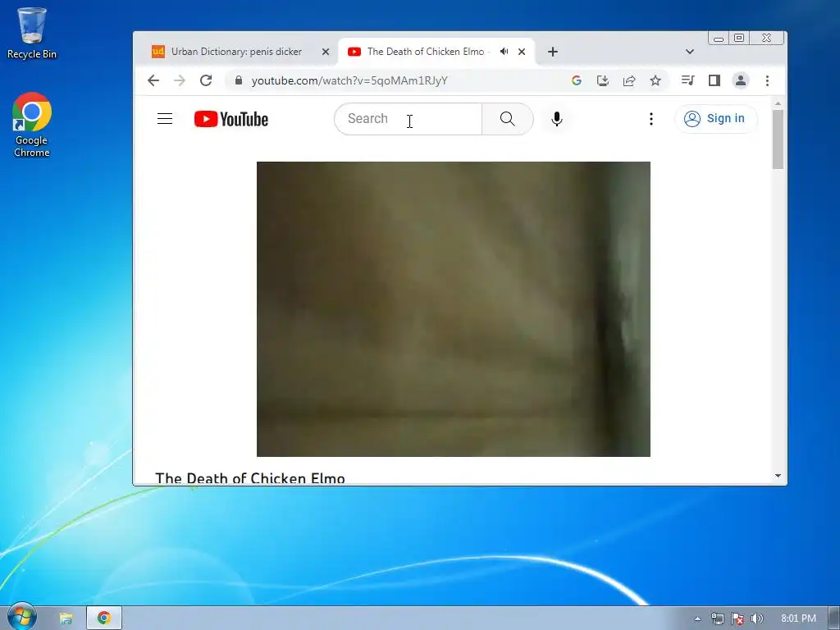
Task: Bookmark this tab with star icon
Action: coord(655,80)
